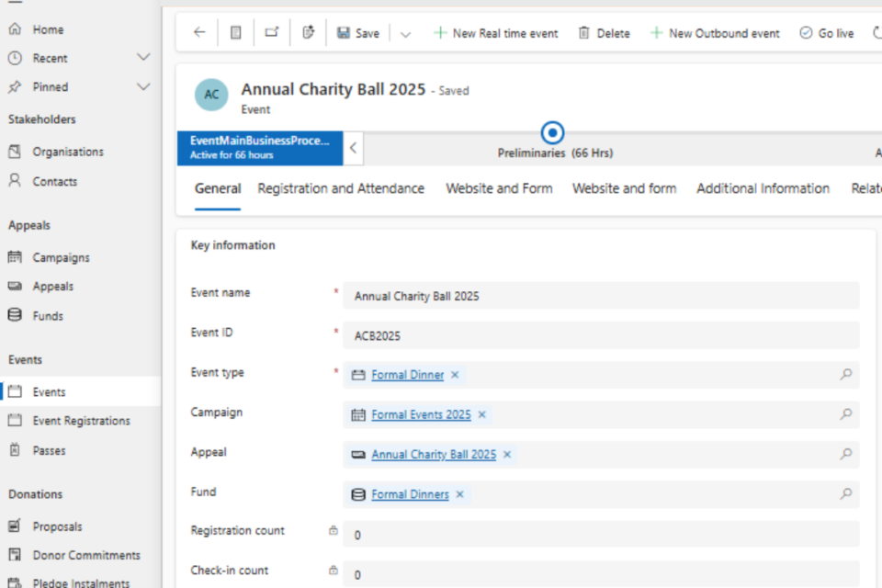Click the back arrow in toolbar
This screenshot has height=588, width=882.
click(199, 33)
